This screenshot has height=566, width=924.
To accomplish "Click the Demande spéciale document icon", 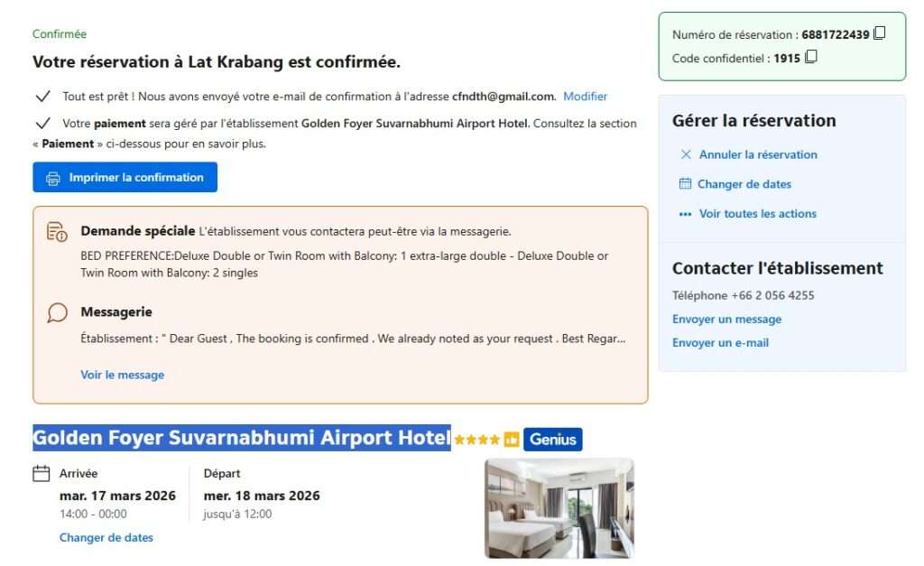I will (57, 231).
